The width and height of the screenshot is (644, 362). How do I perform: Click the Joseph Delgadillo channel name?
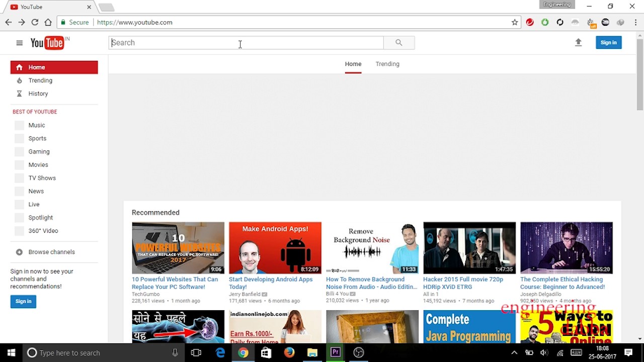click(x=541, y=294)
